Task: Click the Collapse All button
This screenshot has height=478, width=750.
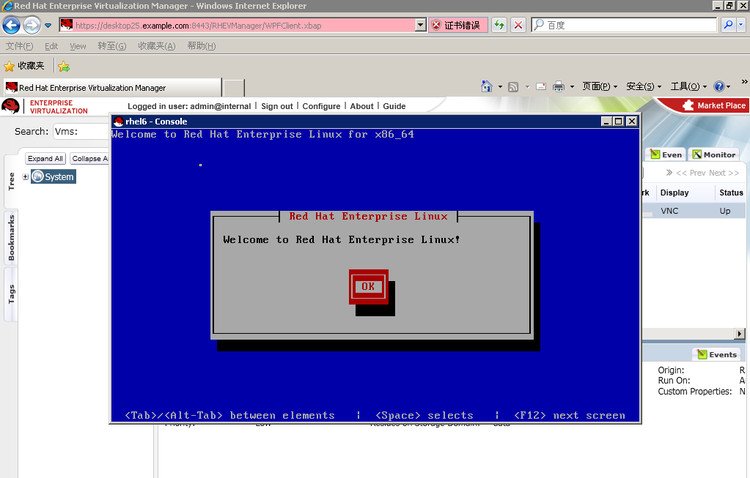Action: click(x=90, y=158)
